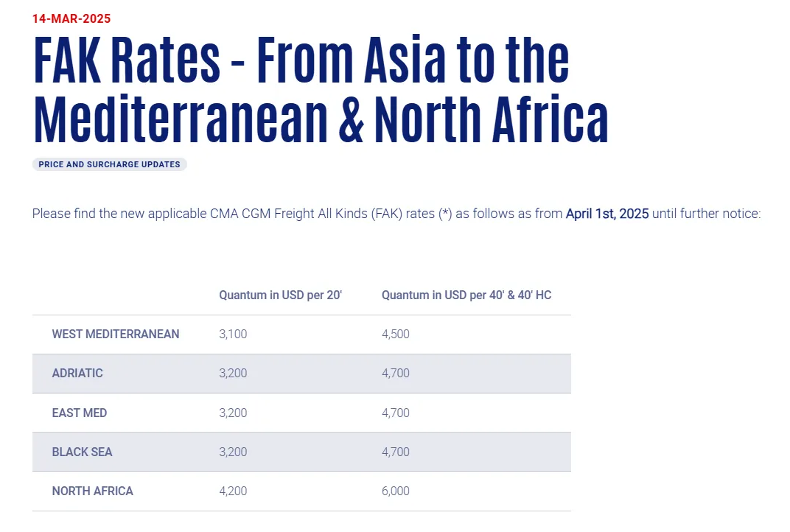The image size is (790, 532).
Task: Click the 3,100 West Mediterranean 20' rate
Action: (x=233, y=335)
